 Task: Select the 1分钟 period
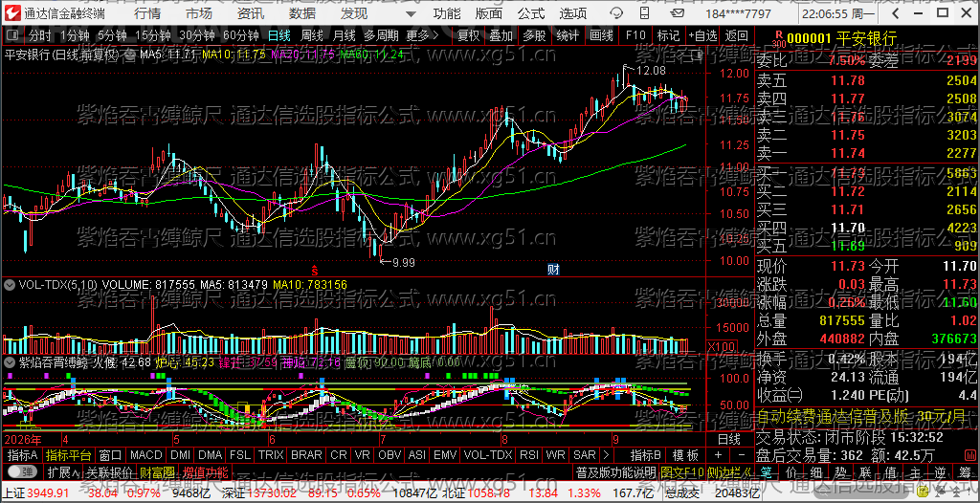click(x=76, y=35)
